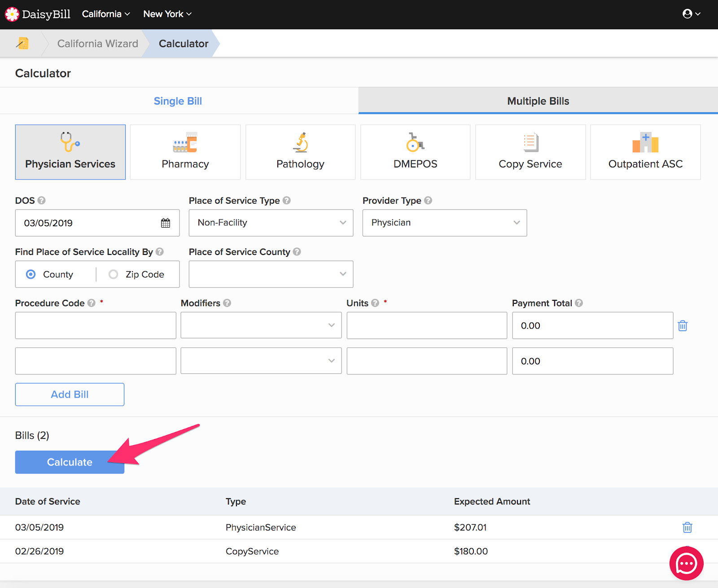Click Place of Service Type help icon
The image size is (718, 588).
tap(287, 200)
